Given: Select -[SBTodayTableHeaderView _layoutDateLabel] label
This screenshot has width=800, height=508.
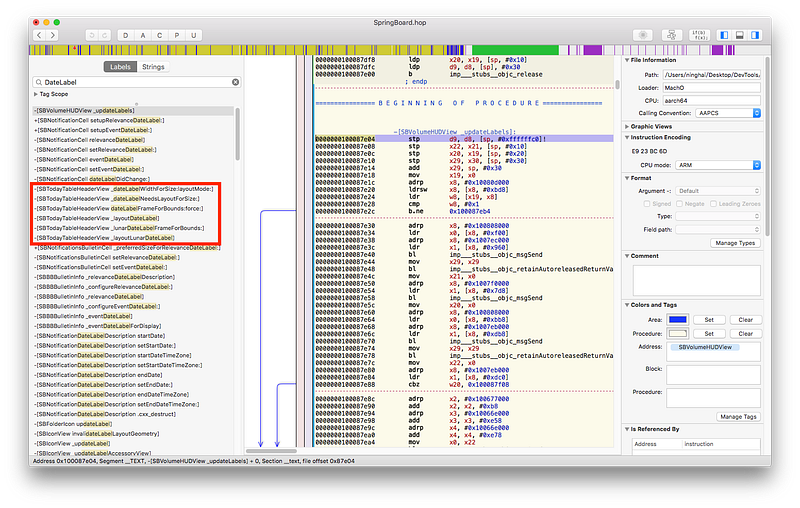Looking at the screenshot, I should (96, 218).
